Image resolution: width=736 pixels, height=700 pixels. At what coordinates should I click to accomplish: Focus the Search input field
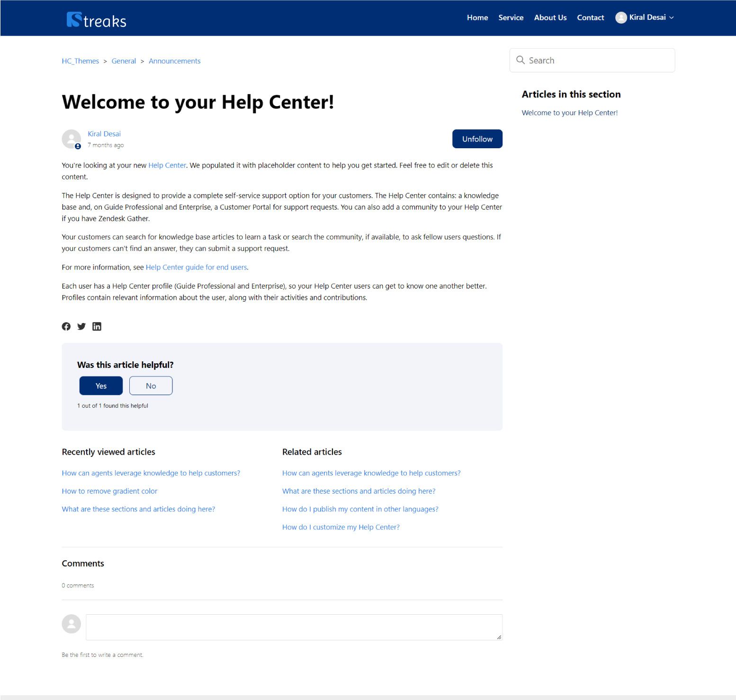(x=598, y=60)
